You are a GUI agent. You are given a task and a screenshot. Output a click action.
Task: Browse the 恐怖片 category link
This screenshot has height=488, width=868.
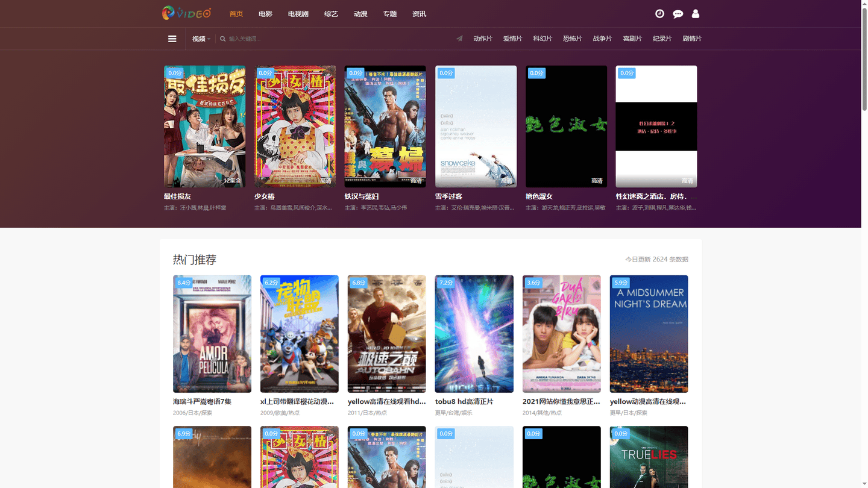[x=573, y=39]
